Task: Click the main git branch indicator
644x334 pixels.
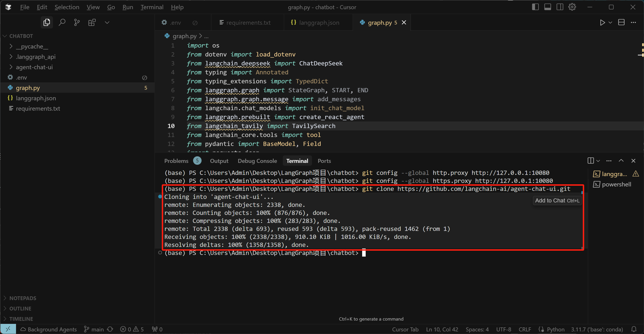Action: tap(94, 329)
